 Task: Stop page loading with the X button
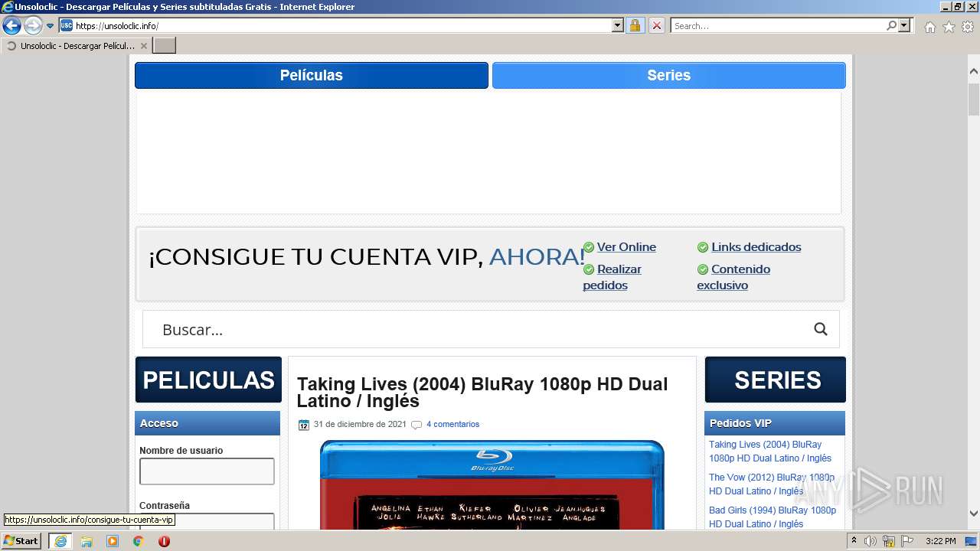[x=656, y=25]
